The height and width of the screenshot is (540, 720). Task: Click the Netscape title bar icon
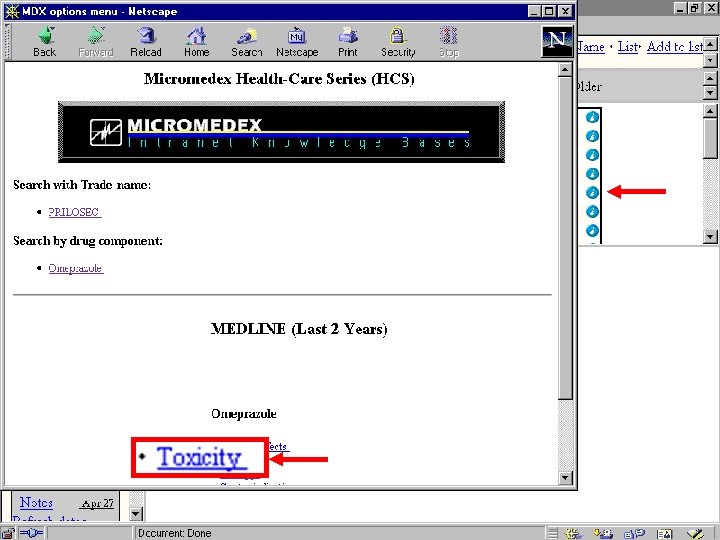[12, 11]
